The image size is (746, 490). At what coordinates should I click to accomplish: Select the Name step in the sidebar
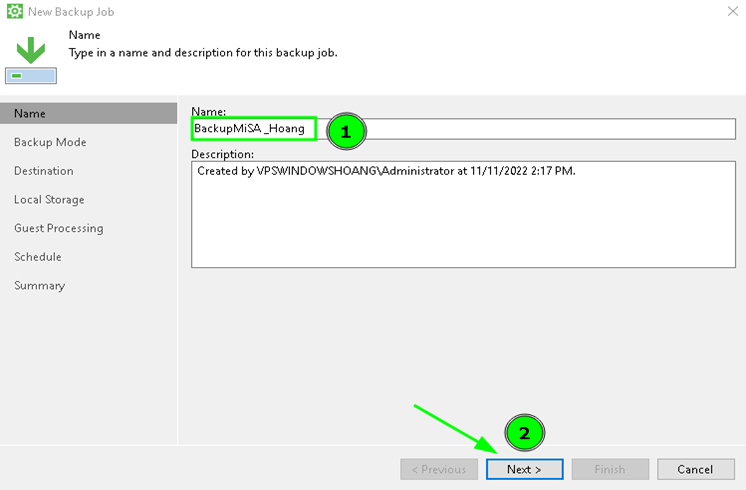30,114
